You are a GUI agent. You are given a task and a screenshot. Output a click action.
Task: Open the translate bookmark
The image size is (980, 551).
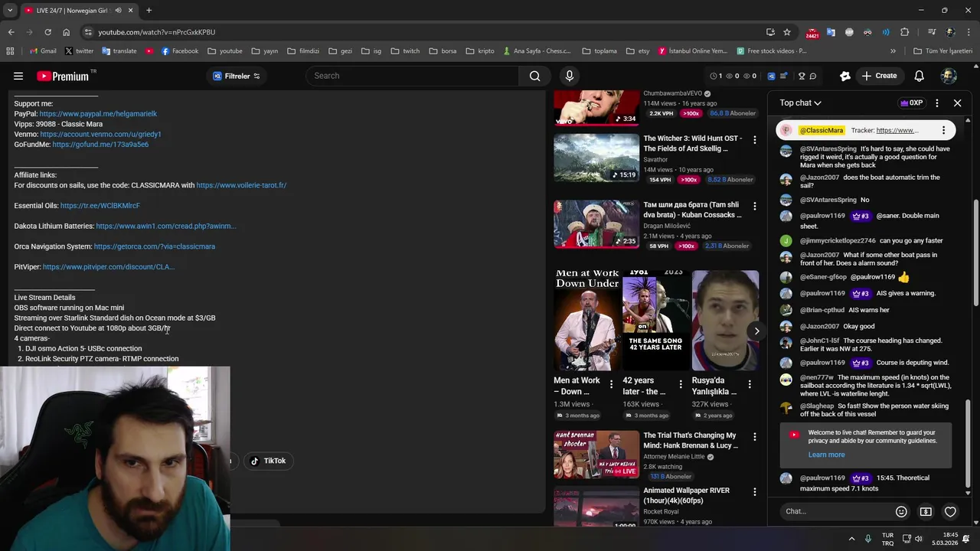click(x=119, y=51)
